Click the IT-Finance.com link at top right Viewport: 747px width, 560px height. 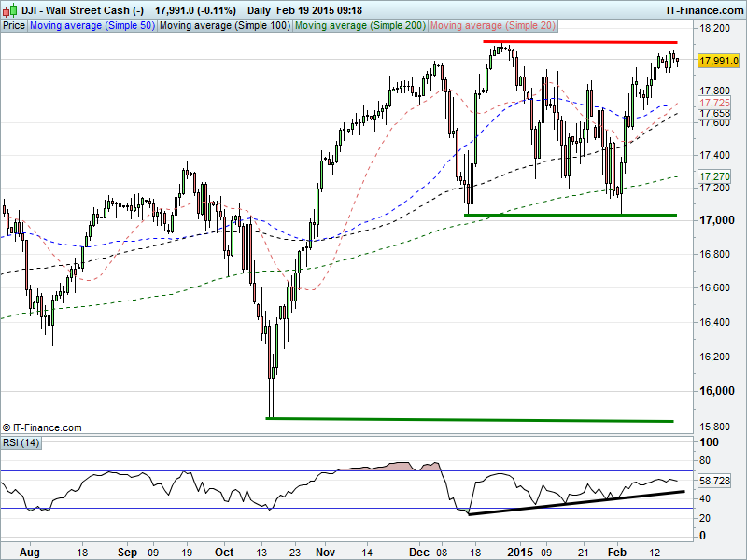(x=704, y=9)
